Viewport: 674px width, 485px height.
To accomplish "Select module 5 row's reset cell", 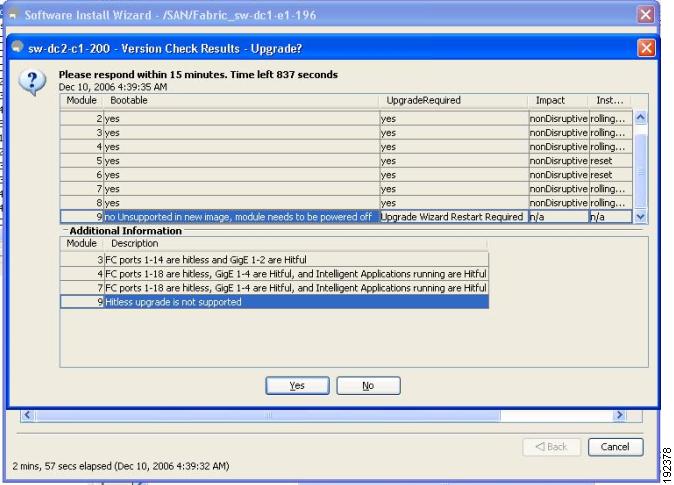I will click(610, 160).
